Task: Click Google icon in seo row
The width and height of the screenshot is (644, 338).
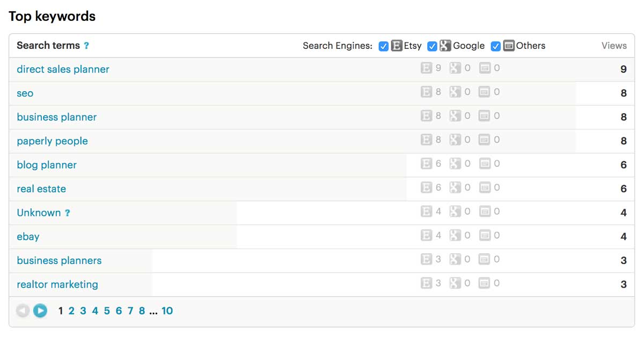Action: [x=455, y=92]
